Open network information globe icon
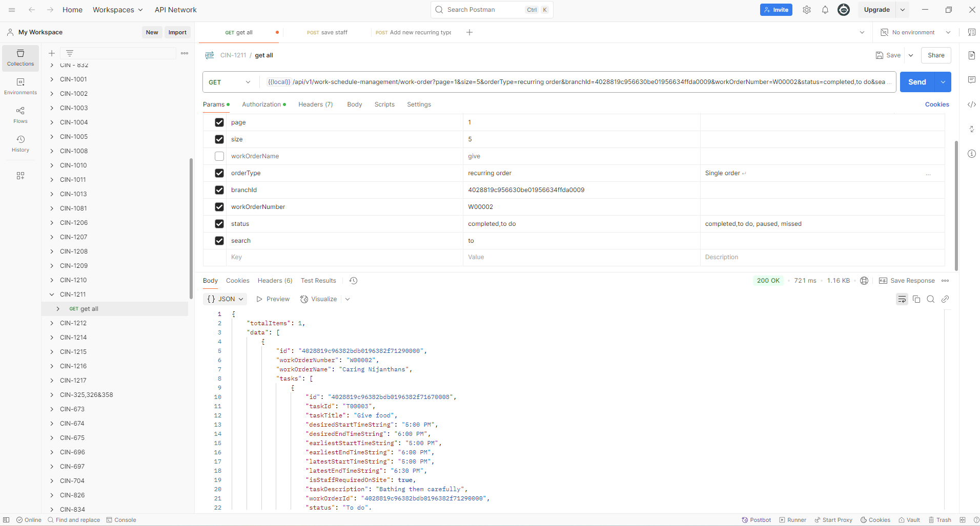The height and width of the screenshot is (526, 980). [864, 281]
